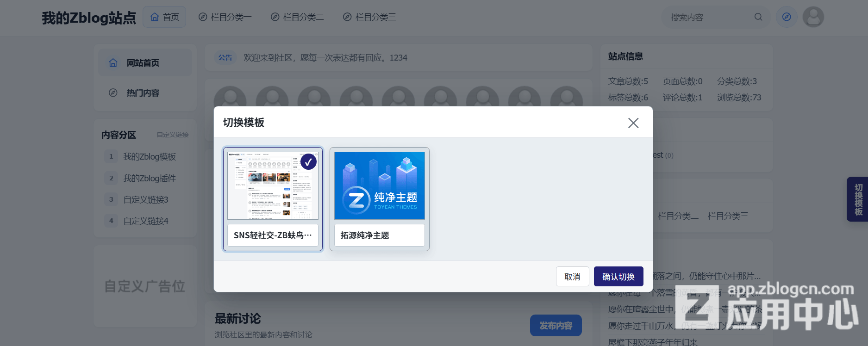Viewport: 868px width, 346px height.
Task: Click the compass icon beside 栏目分类一
Action: click(203, 17)
